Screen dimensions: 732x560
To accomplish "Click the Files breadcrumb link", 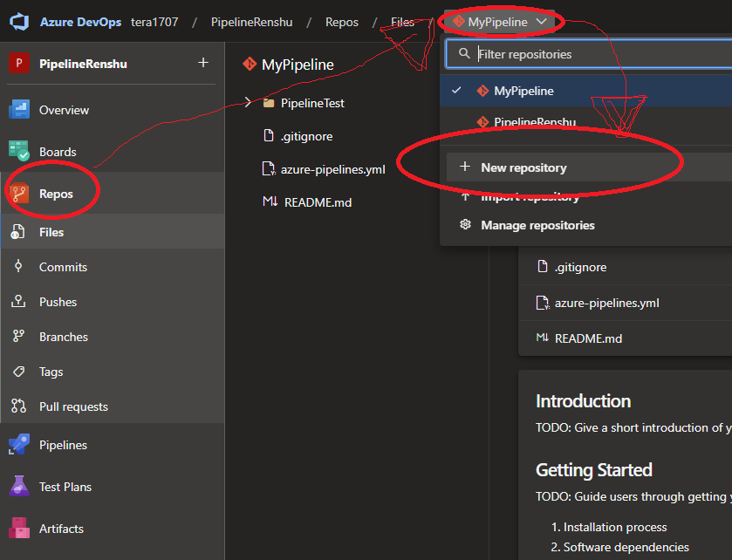I will click(402, 22).
